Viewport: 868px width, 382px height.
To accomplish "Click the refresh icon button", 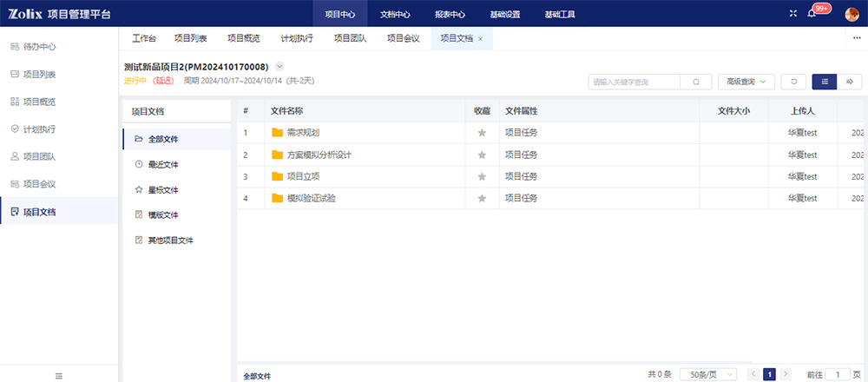I will pos(793,82).
